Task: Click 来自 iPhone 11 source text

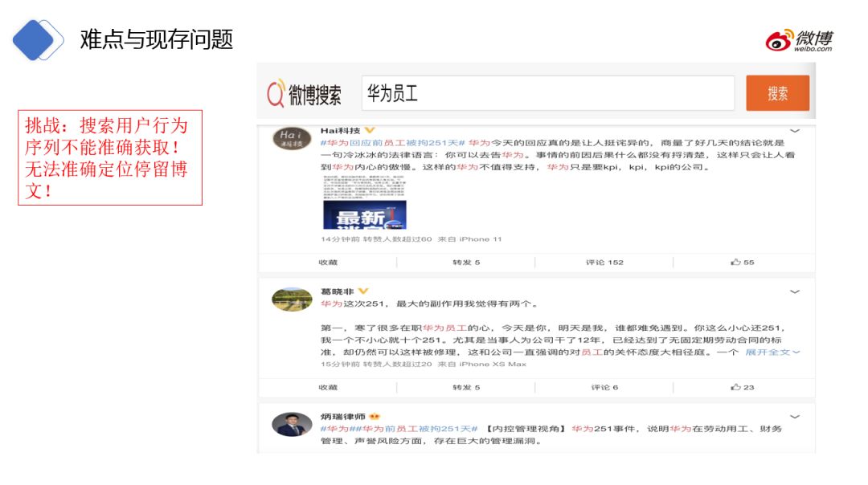Action: coord(469,239)
